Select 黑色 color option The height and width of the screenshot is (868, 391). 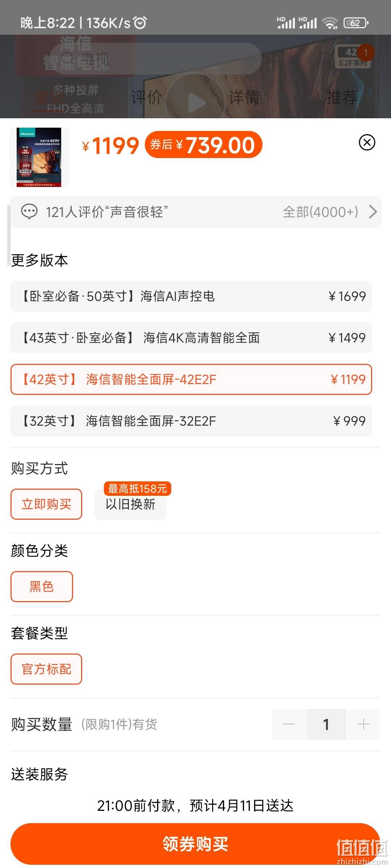(42, 587)
